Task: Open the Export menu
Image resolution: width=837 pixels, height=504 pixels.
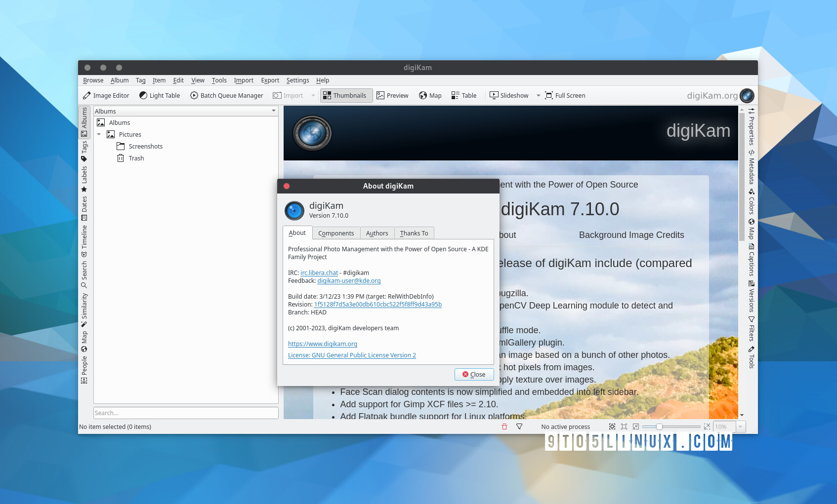Action: tap(270, 80)
